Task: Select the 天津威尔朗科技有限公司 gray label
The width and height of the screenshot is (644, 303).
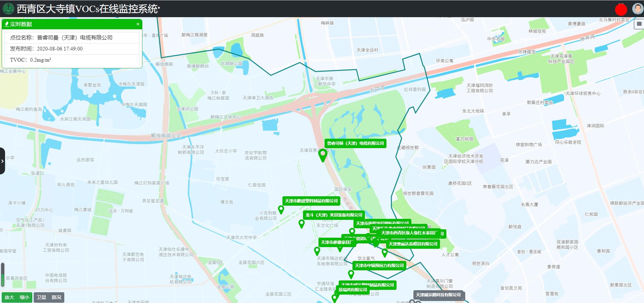Action: pos(438,295)
